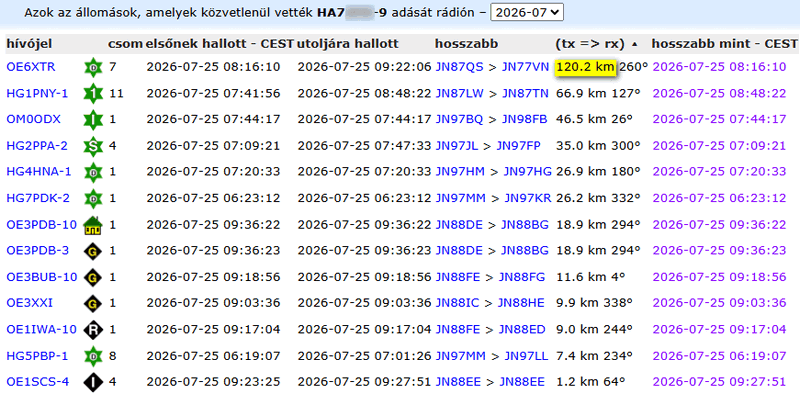This screenshot has width=800, height=394.
Task: Open the OE1IWA-10 callsign link
Action: pos(41,330)
